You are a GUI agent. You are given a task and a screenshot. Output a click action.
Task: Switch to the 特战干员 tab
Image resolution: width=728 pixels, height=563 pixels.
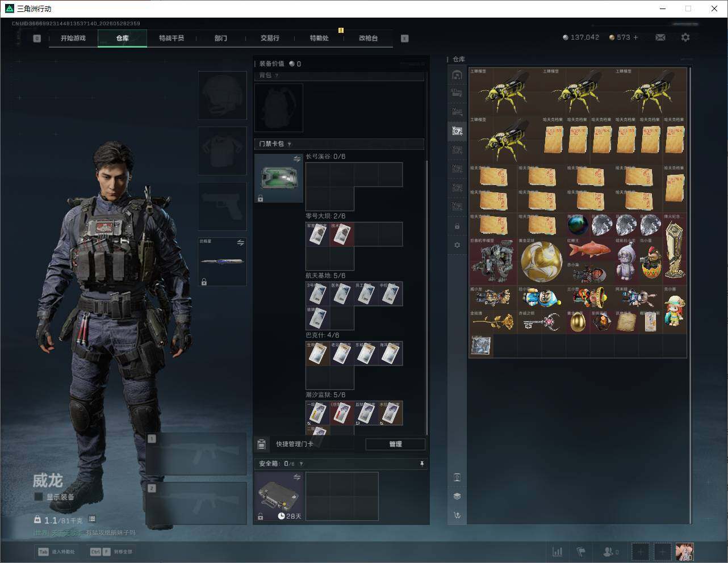tap(171, 38)
